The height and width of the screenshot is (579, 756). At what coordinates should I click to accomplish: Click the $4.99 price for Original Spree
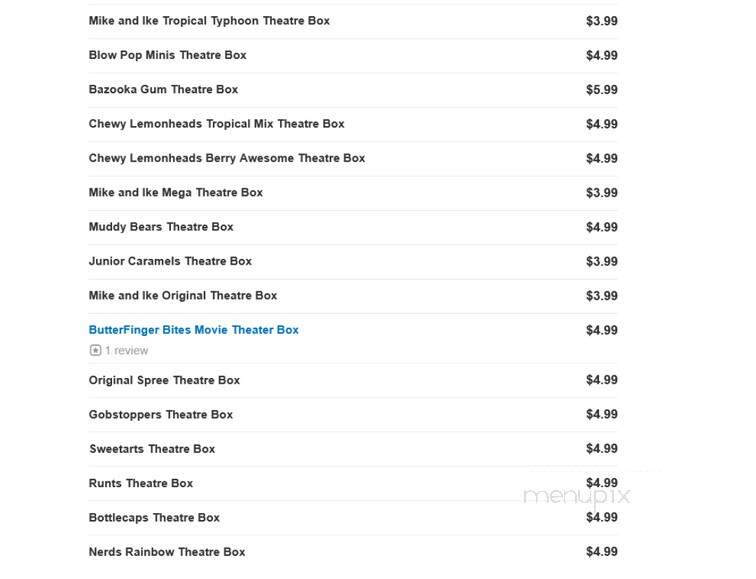602,380
